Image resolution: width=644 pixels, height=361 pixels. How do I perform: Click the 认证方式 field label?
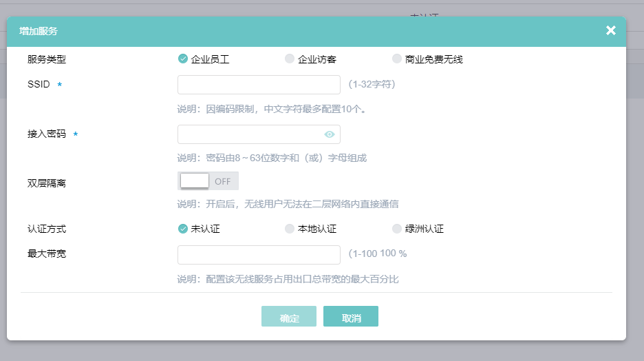click(x=47, y=229)
